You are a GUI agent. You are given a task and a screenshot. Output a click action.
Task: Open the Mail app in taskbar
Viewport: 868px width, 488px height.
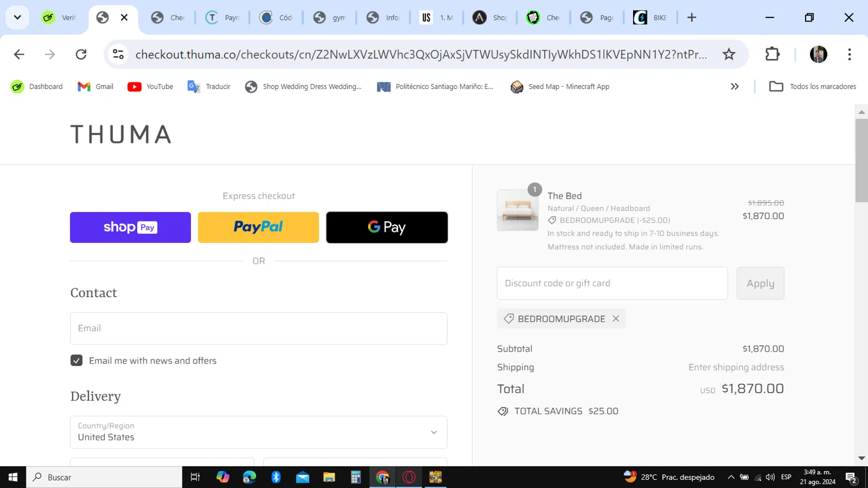303,477
